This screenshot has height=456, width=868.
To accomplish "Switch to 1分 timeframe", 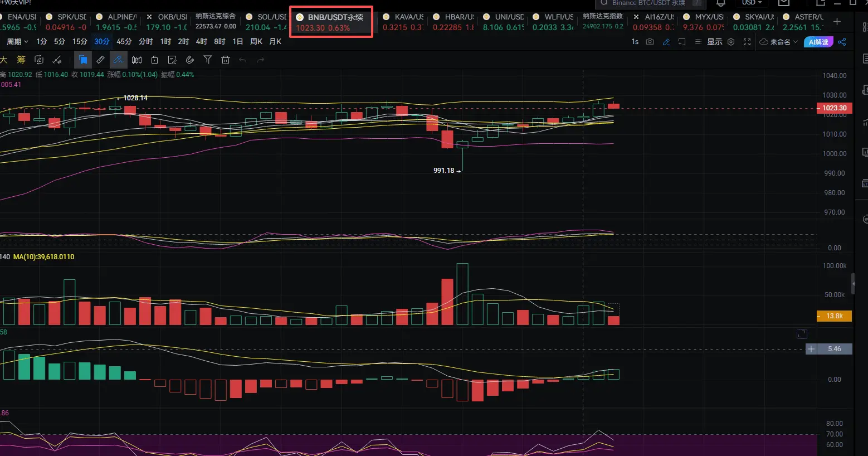I will tap(42, 42).
